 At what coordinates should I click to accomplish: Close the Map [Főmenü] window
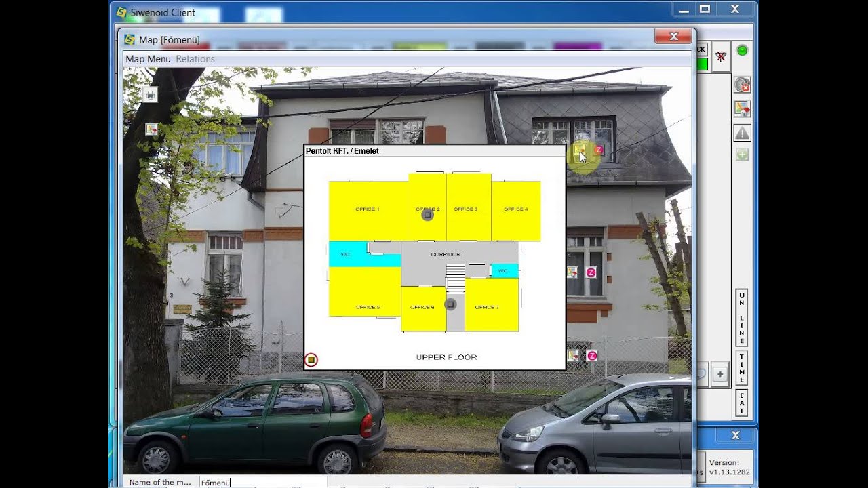pos(673,37)
